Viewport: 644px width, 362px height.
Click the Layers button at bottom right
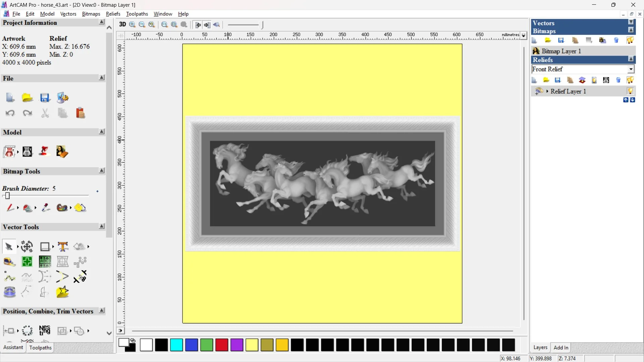(540, 348)
